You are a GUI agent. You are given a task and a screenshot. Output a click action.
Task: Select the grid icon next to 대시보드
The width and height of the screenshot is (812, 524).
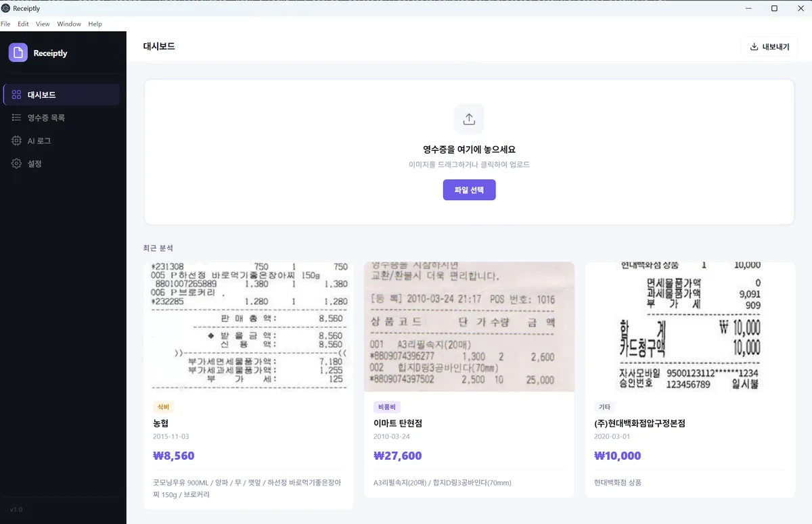(x=16, y=95)
